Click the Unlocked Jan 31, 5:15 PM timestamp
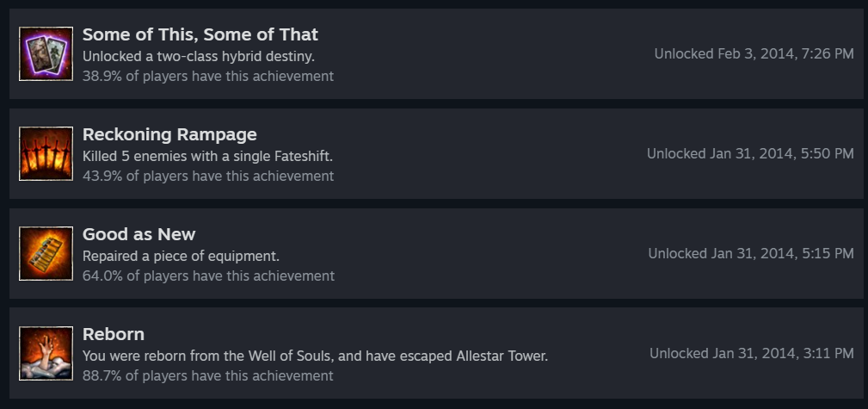Image resolution: width=868 pixels, height=409 pixels. (x=751, y=253)
